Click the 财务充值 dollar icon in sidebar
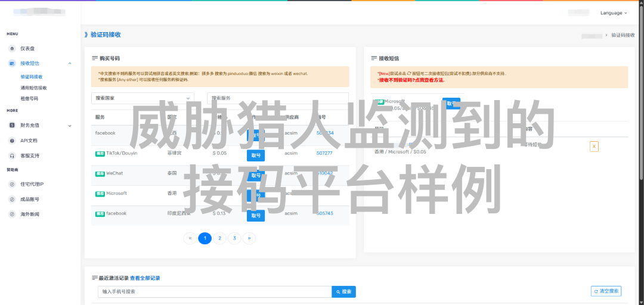Screen dimensions: 644x305 coord(12,126)
